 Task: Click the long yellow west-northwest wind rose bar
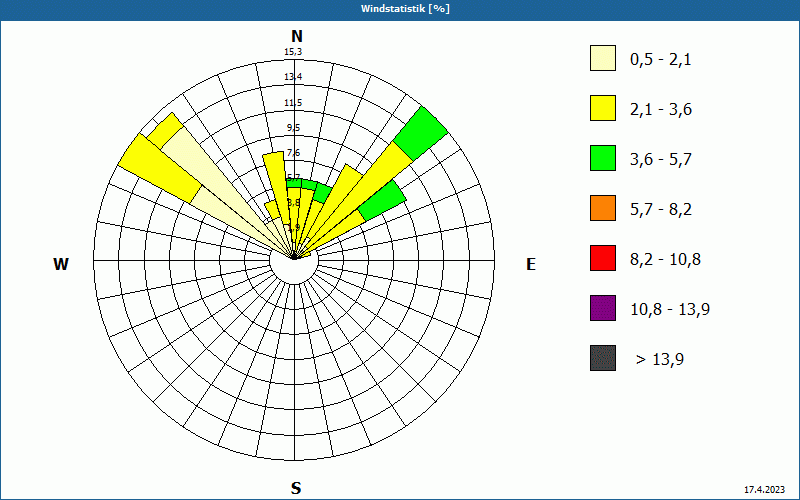pyautogui.click(x=159, y=168)
